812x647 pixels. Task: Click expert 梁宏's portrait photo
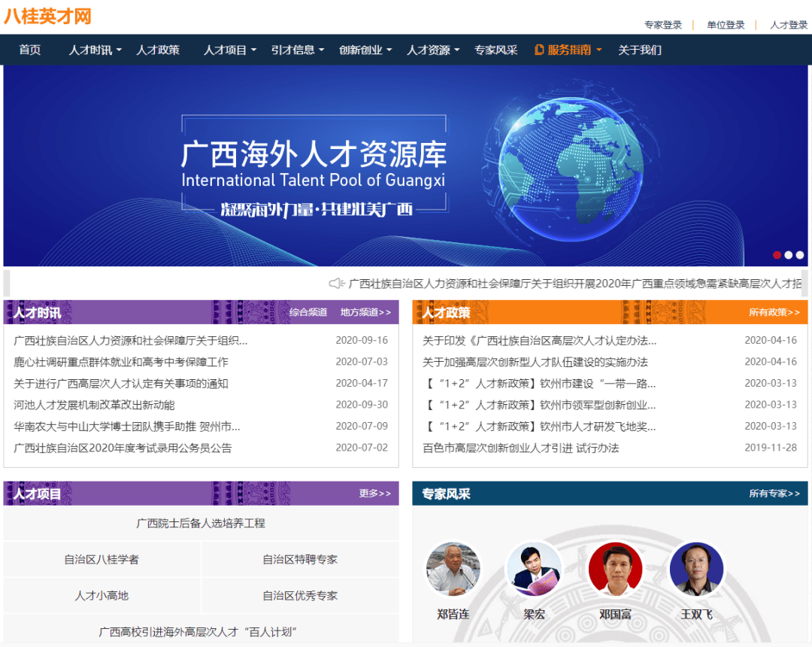pyautogui.click(x=534, y=569)
